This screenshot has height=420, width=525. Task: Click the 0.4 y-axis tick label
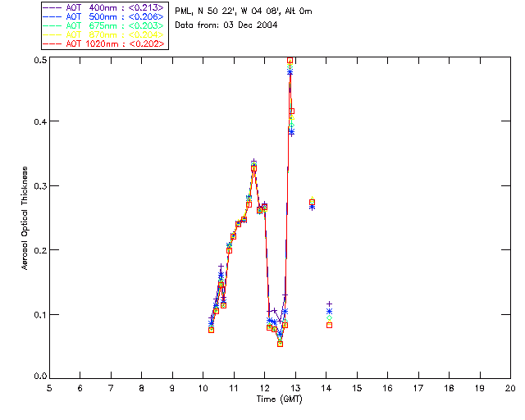40,121
